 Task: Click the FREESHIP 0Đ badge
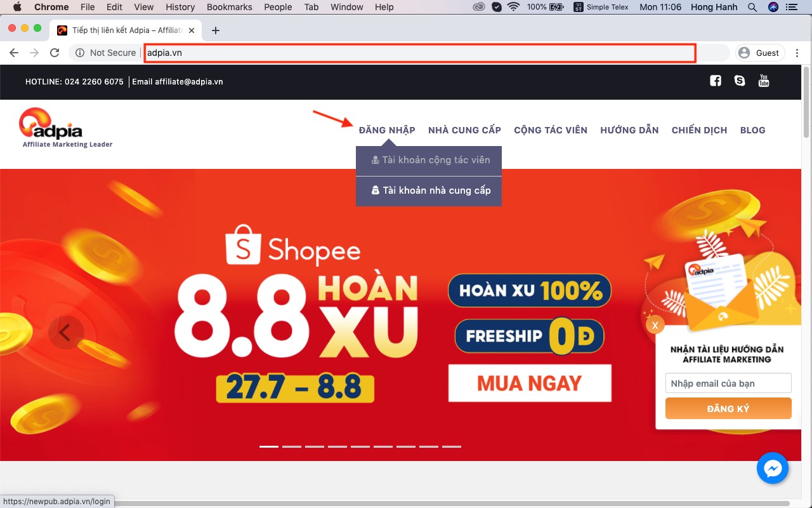click(x=530, y=336)
